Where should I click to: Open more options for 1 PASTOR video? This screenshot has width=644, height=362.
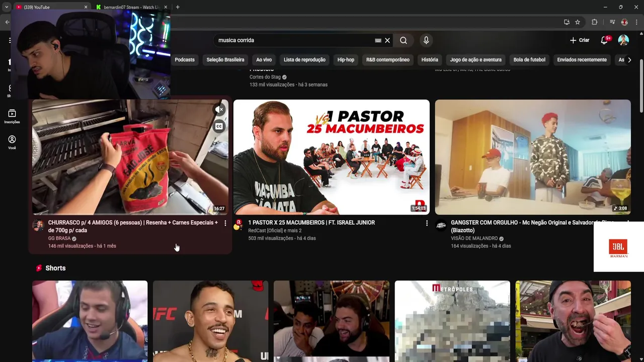point(427,223)
